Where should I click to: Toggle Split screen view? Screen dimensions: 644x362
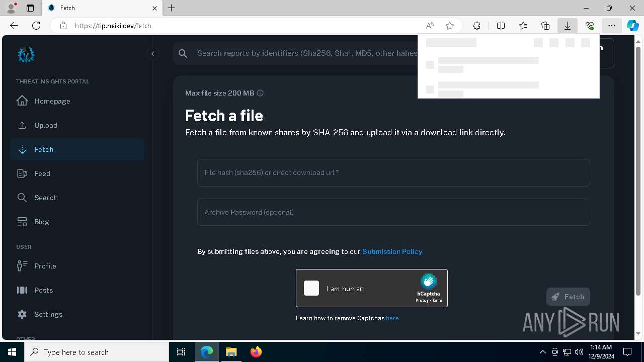pos(501,26)
